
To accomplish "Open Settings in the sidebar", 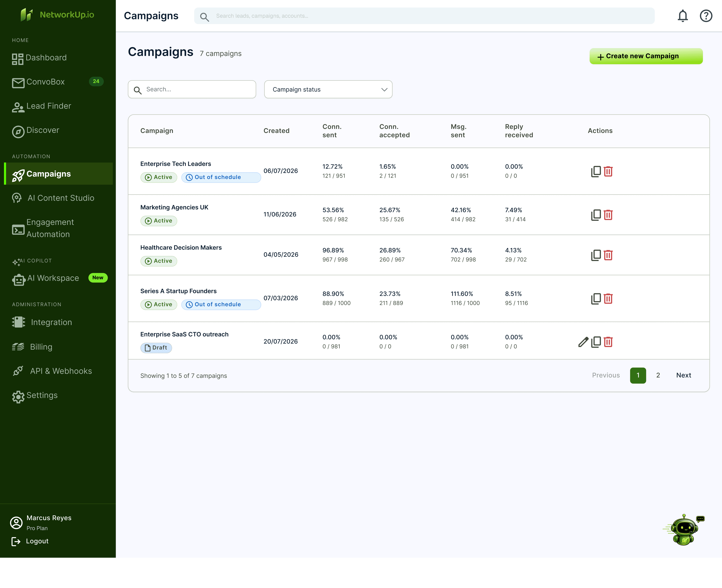I will (x=58, y=396).
